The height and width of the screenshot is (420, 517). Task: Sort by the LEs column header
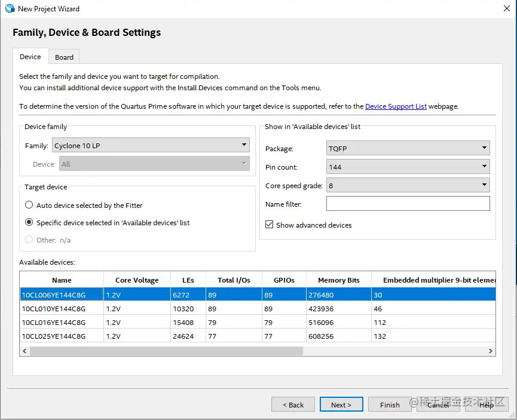tap(188, 280)
